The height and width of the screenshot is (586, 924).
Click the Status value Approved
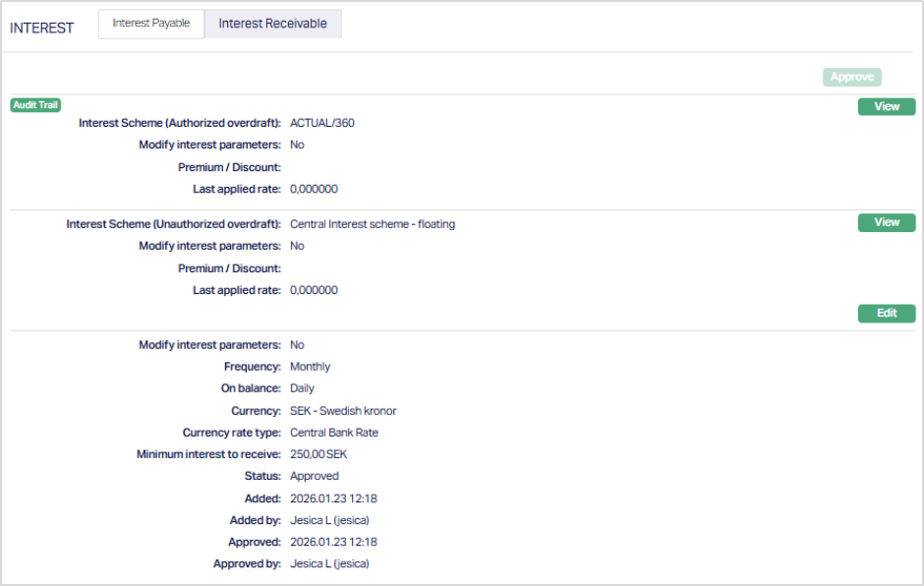click(x=314, y=476)
